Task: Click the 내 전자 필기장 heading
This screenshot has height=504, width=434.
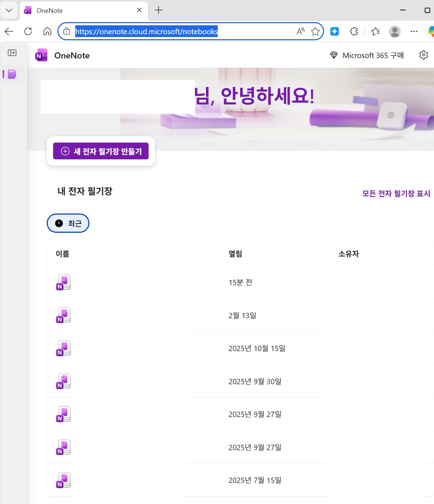Action: (85, 191)
